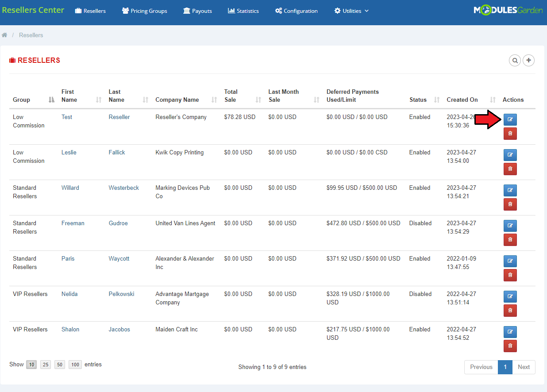Show 25 entries per page
547x392 pixels.
46,365
